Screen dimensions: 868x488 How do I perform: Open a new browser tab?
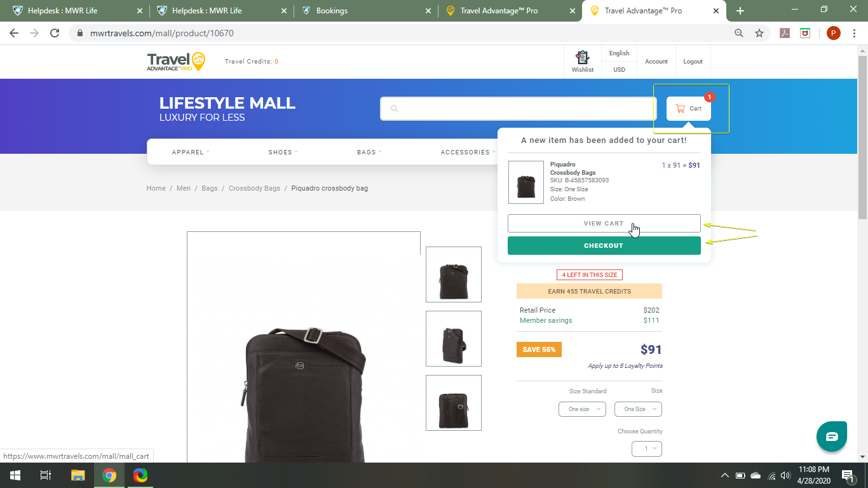point(740,11)
